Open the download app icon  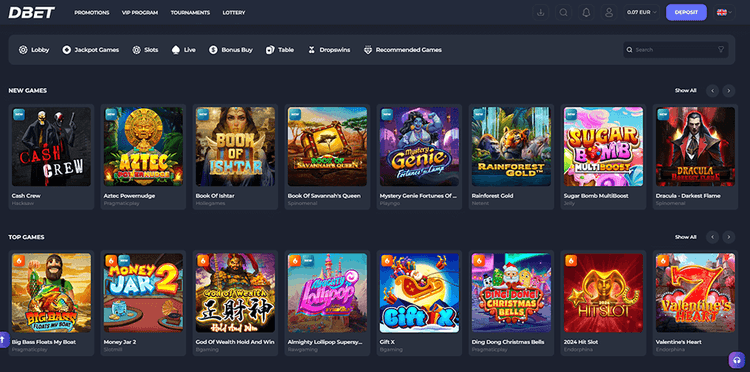540,12
